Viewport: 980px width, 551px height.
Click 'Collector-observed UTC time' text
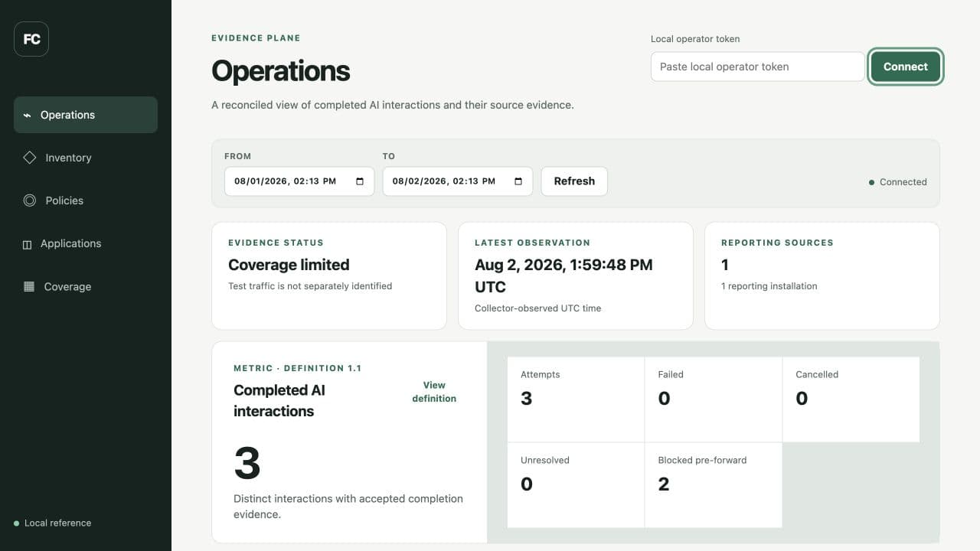(x=537, y=308)
